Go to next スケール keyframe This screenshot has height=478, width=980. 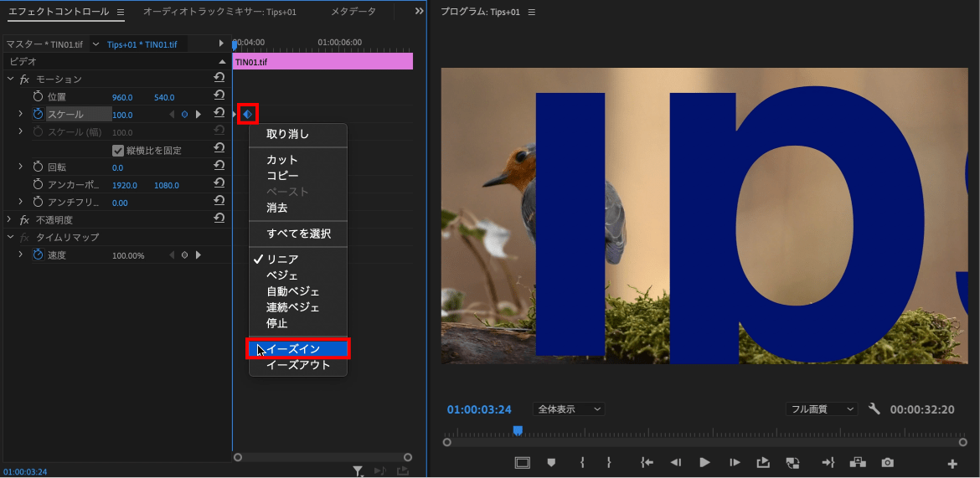point(199,115)
